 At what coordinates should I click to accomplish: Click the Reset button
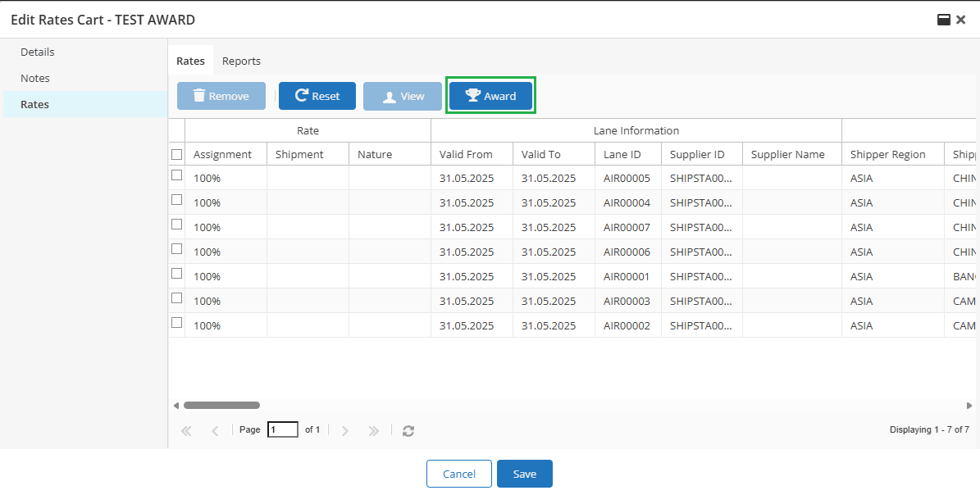click(317, 96)
